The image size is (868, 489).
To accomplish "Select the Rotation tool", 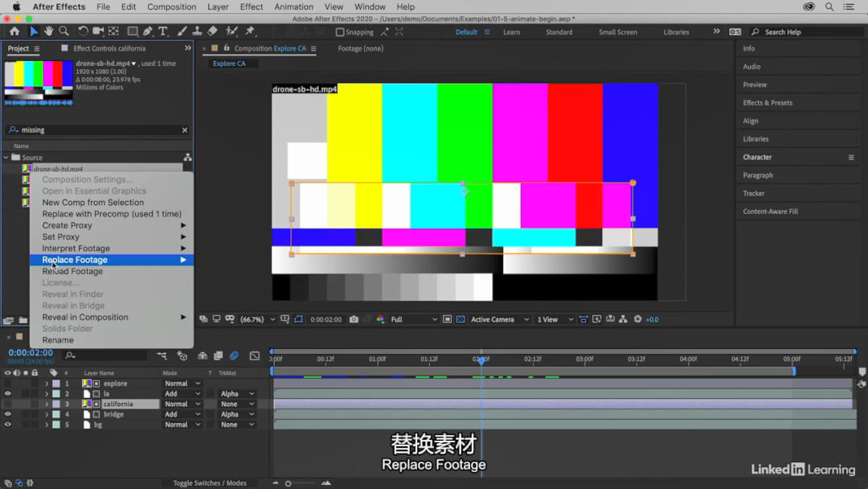I will (83, 31).
